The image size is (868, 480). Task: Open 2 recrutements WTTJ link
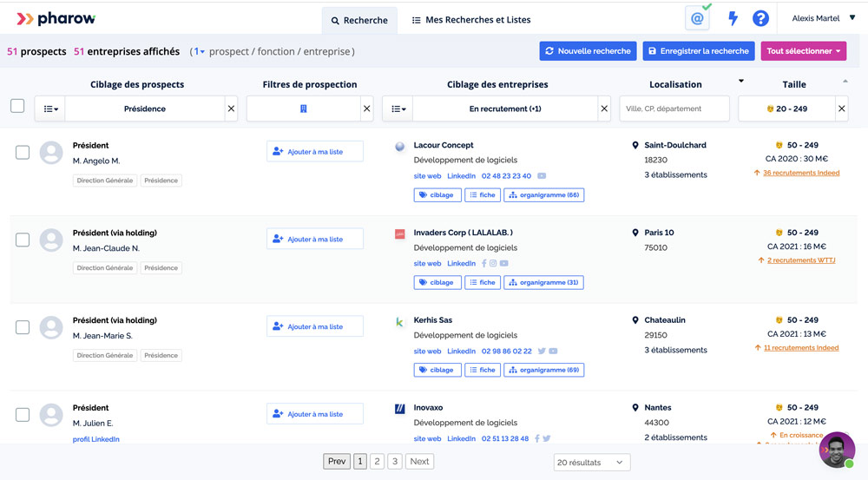pyautogui.click(x=801, y=260)
